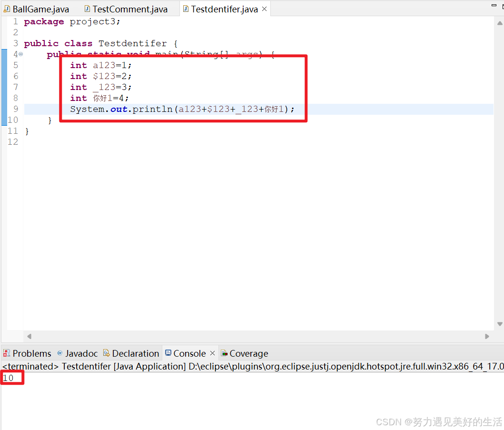Viewport: 504px width, 430px height.
Task: Close the Console view
Action: pos(212,353)
